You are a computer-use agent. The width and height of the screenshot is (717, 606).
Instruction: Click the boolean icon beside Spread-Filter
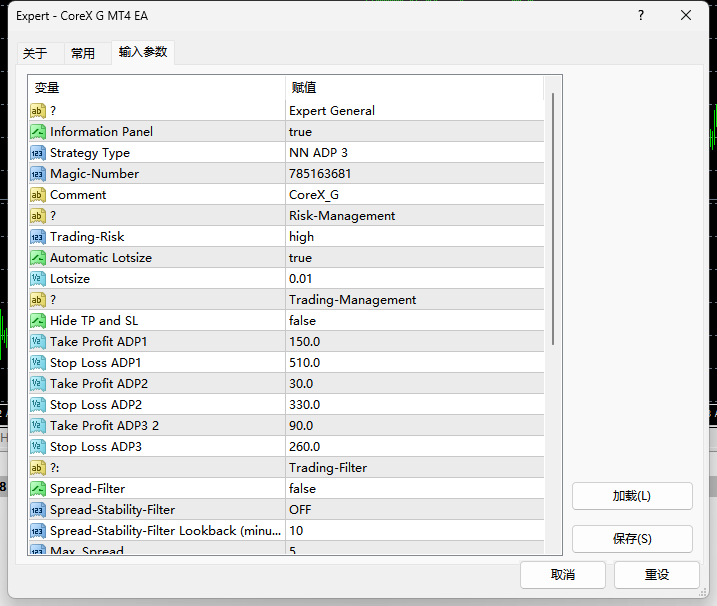point(38,489)
